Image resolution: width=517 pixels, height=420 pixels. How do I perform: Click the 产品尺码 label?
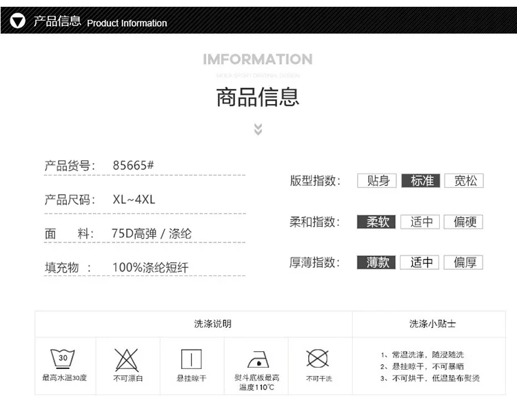point(70,200)
